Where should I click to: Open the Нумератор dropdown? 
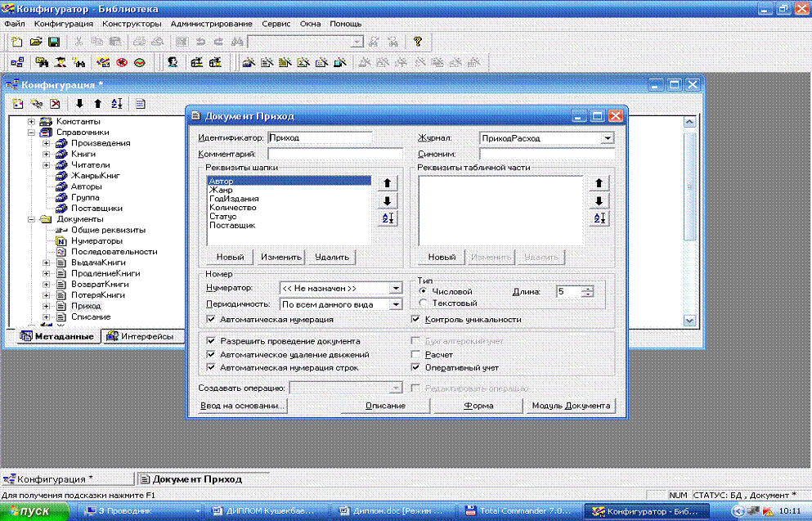(x=396, y=288)
